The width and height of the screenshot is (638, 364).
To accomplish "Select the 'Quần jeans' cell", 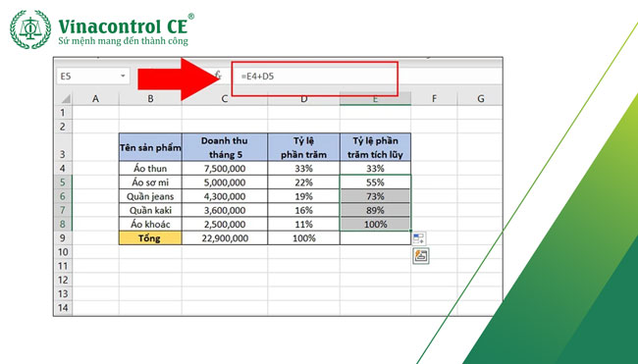I will 150,196.
